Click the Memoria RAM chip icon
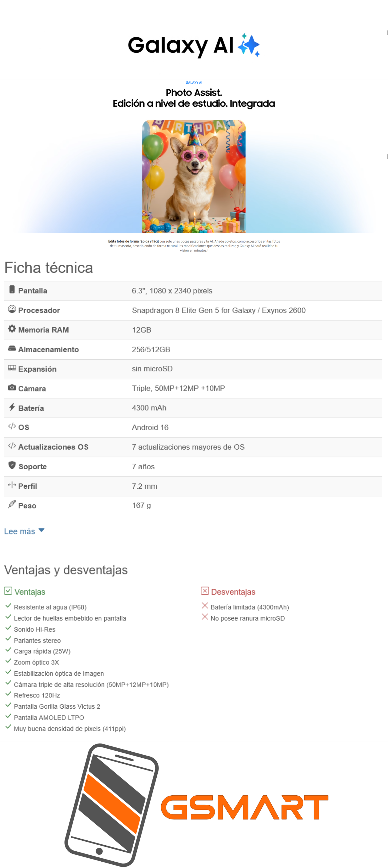This screenshot has width=388, height=868. point(12,328)
